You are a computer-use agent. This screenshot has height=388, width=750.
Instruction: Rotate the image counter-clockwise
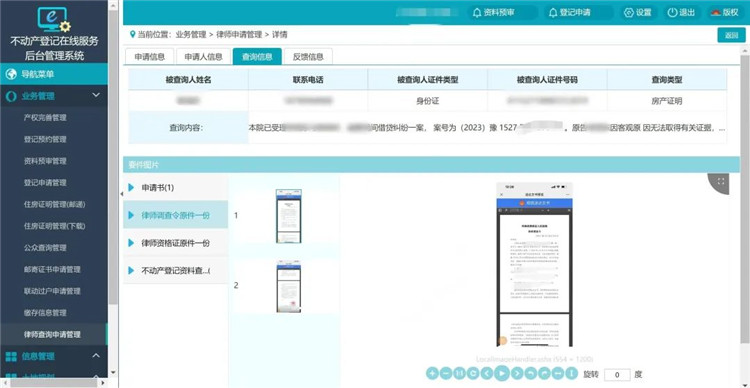coord(531,373)
